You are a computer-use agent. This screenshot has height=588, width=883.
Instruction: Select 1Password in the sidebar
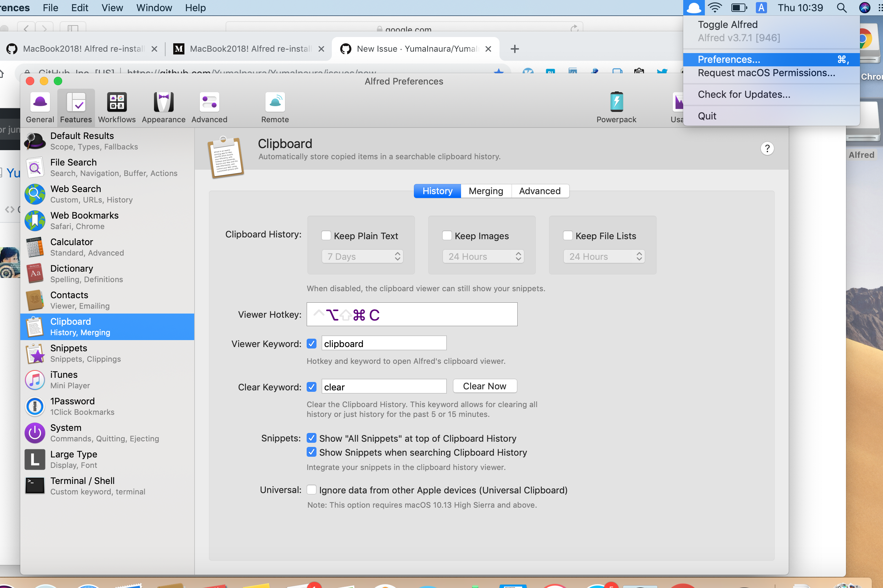107,406
